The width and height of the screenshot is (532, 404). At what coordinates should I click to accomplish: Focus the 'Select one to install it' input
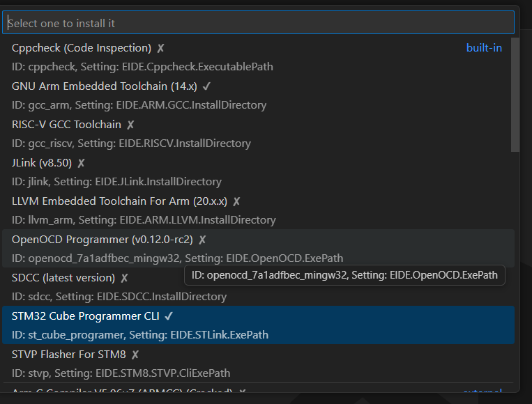[x=258, y=23]
